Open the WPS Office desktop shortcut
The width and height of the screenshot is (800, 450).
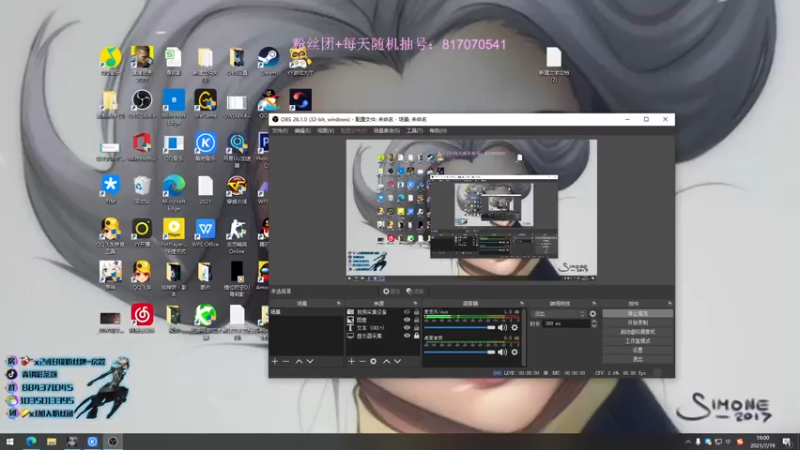(205, 233)
